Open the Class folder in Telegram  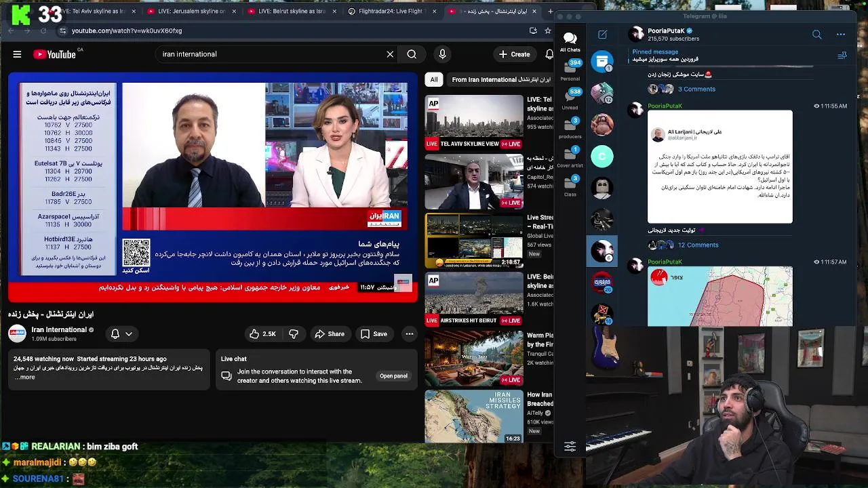pyautogui.click(x=570, y=185)
